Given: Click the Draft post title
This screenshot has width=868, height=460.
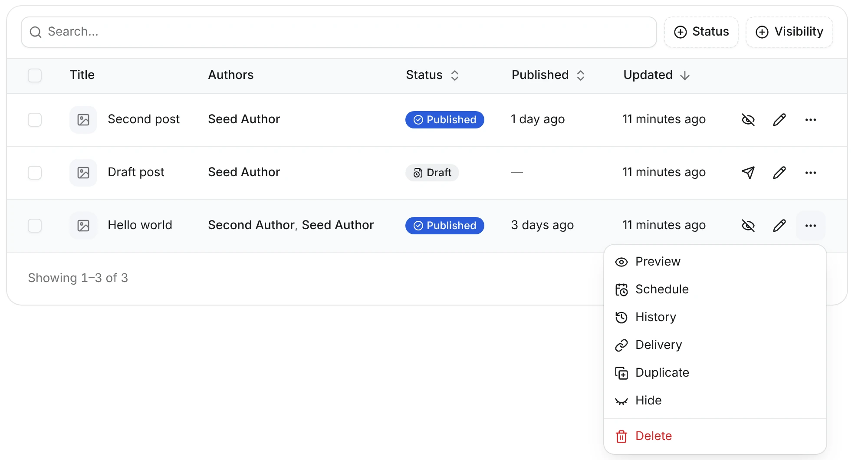Looking at the screenshot, I should pyautogui.click(x=136, y=172).
